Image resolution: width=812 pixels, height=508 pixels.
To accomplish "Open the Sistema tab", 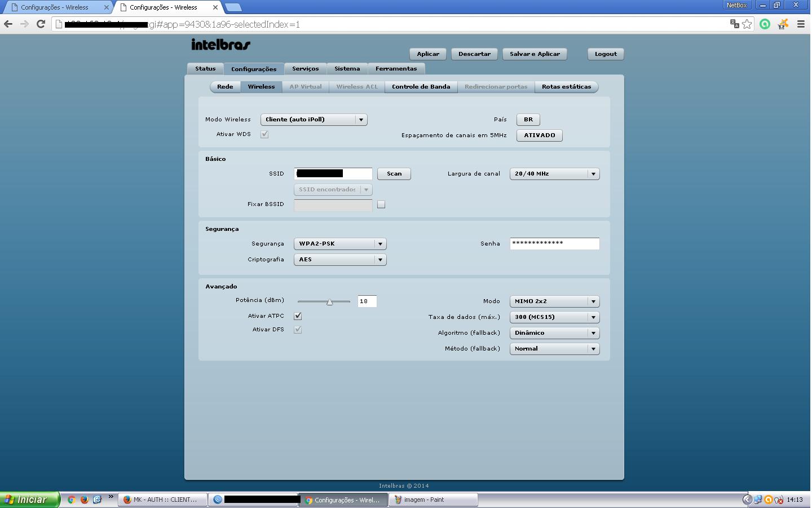I will (347, 69).
